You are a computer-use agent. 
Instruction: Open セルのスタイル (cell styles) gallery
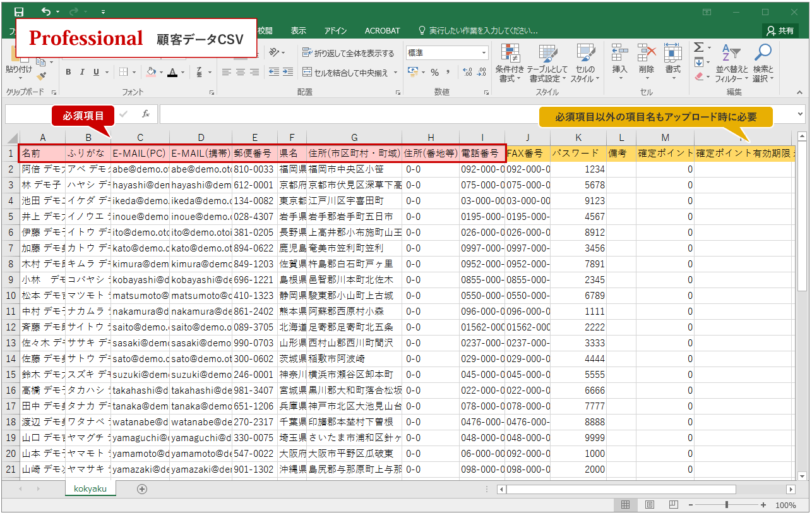585,63
